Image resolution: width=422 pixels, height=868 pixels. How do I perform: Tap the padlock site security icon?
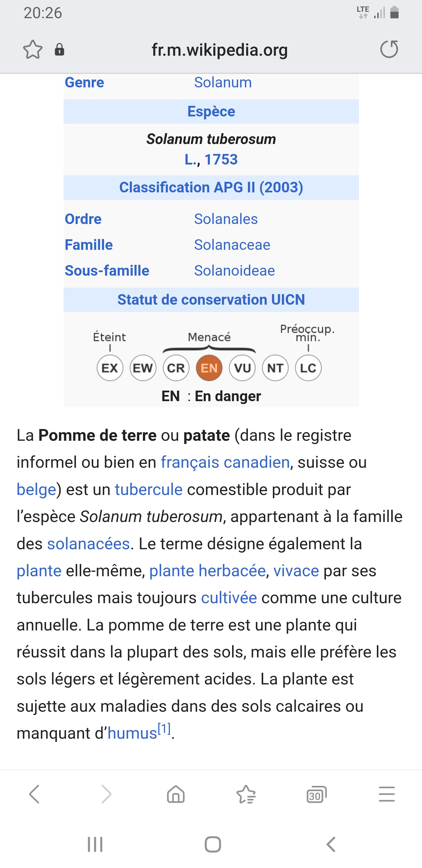click(59, 50)
